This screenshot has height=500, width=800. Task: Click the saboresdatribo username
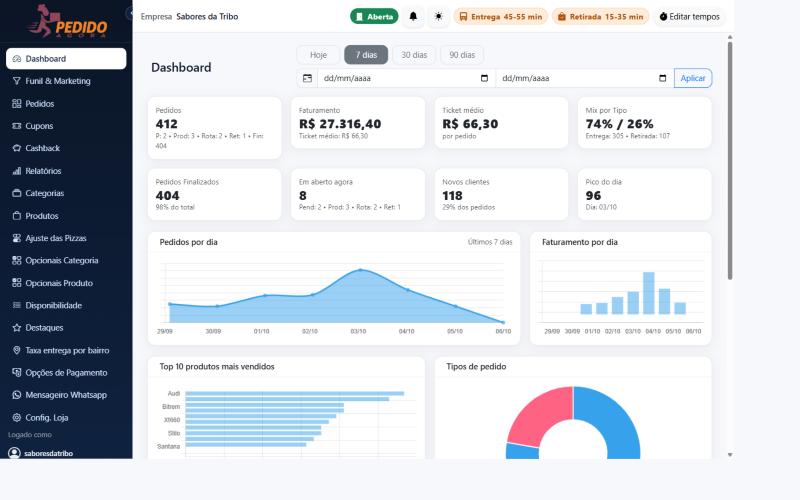point(48,453)
